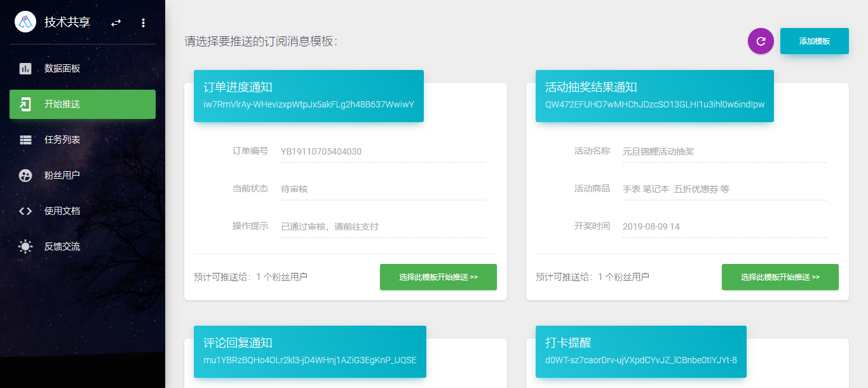Click the 操作提示 field 已通过审核，请前往支付
The image size is (868, 388).
click(383, 226)
